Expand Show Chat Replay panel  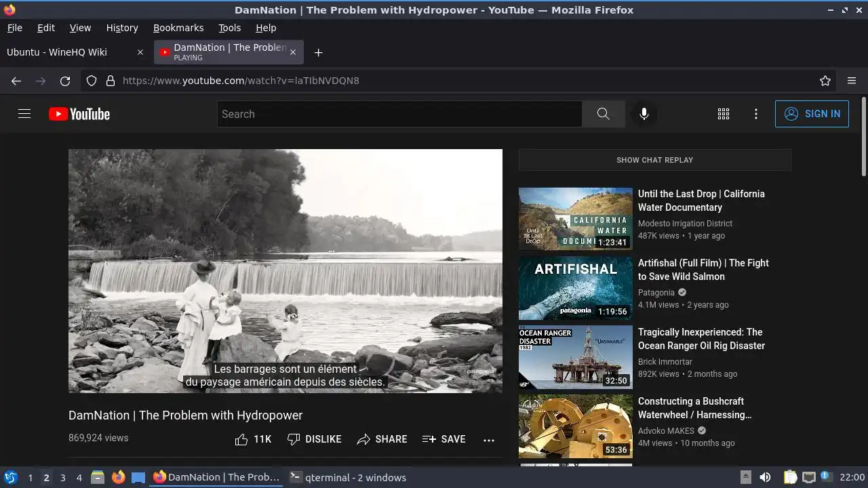(655, 160)
